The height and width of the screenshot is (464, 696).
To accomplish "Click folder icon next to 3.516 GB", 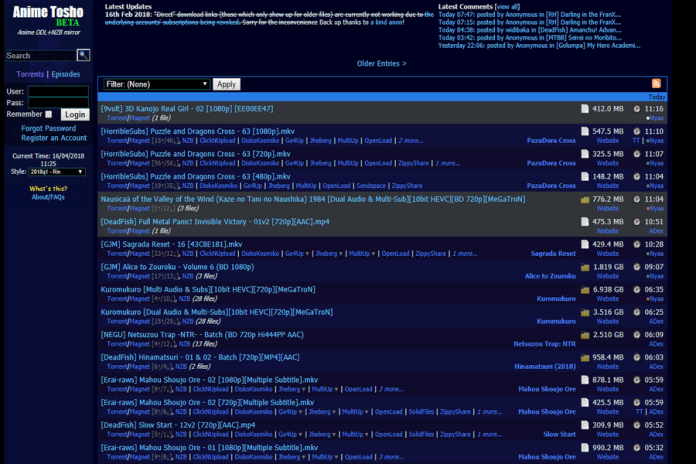I will tap(585, 313).
